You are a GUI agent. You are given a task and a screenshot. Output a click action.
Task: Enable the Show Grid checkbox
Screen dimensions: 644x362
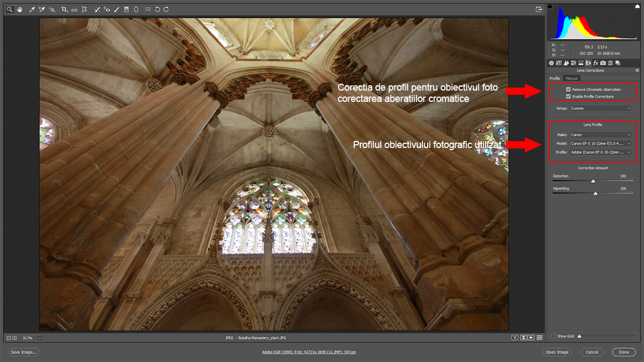pyautogui.click(x=554, y=336)
